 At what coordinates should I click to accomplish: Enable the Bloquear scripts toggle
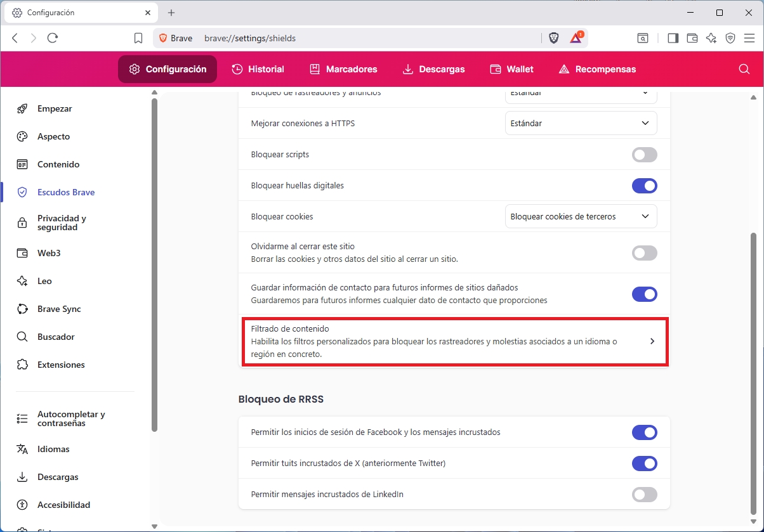point(644,154)
